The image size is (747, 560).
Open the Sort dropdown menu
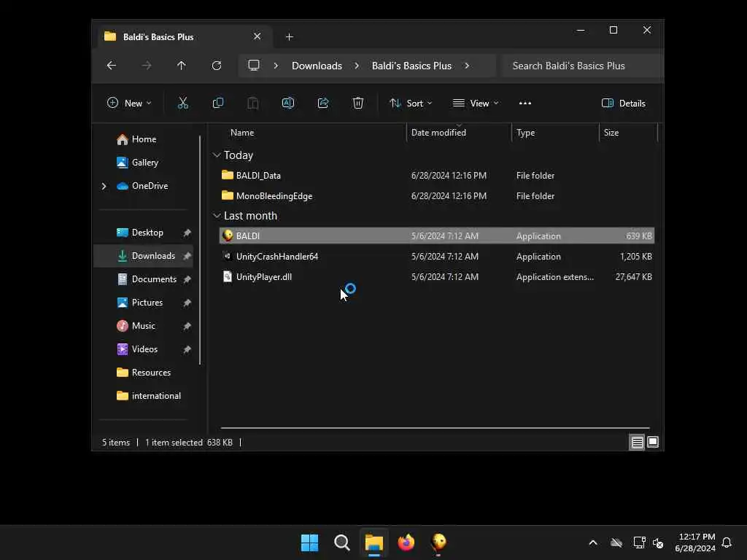411,104
